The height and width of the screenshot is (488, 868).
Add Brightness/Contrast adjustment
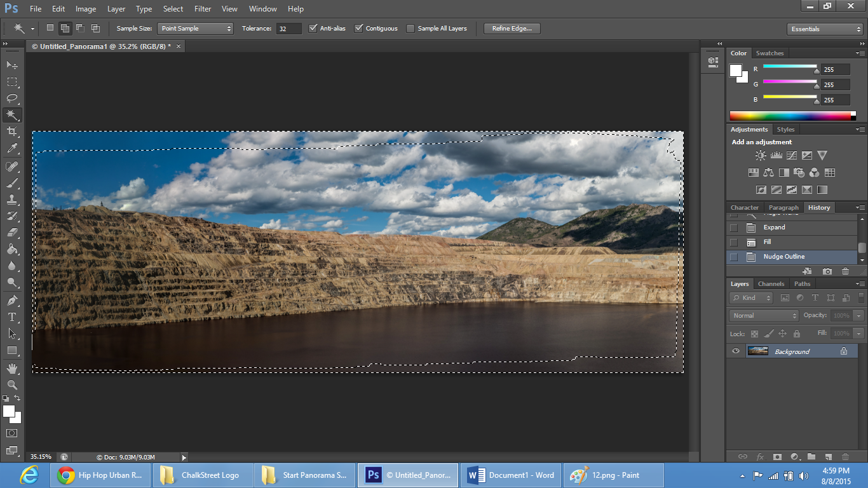click(x=761, y=155)
